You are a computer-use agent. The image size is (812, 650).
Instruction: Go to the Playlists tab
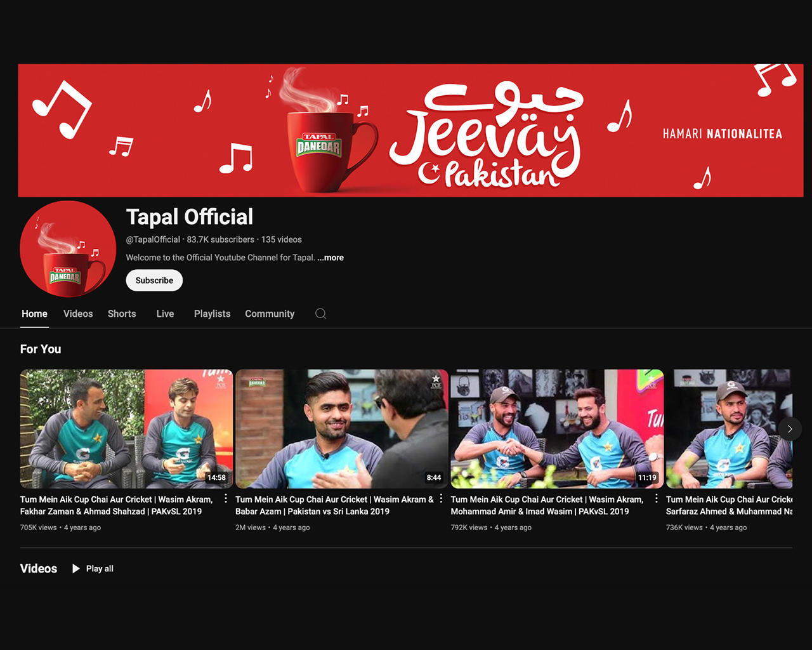pyautogui.click(x=212, y=314)
